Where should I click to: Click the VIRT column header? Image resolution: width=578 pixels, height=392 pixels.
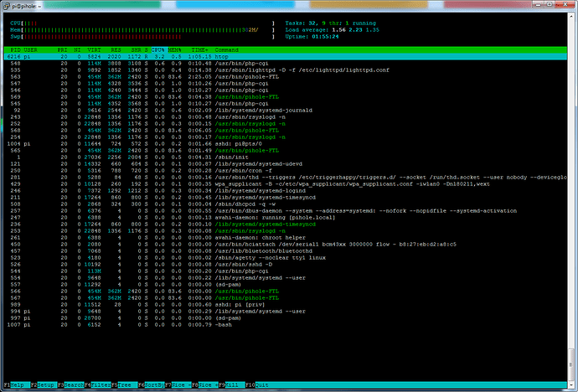pyautogui.click(x=94, y=50)
